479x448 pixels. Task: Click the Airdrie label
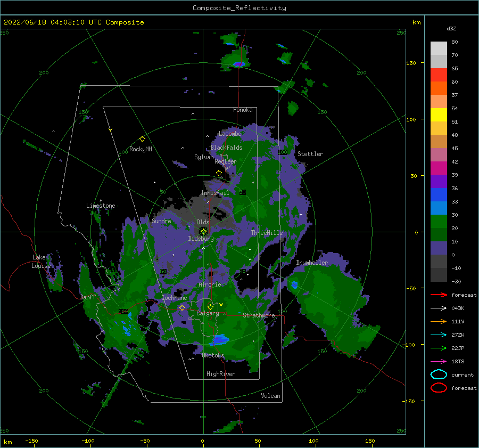point(210,284)
